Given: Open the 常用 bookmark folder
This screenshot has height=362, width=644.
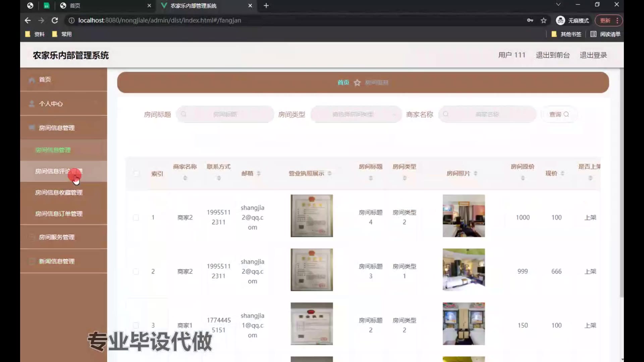Looking at the screenshot, I should [62, 34].
